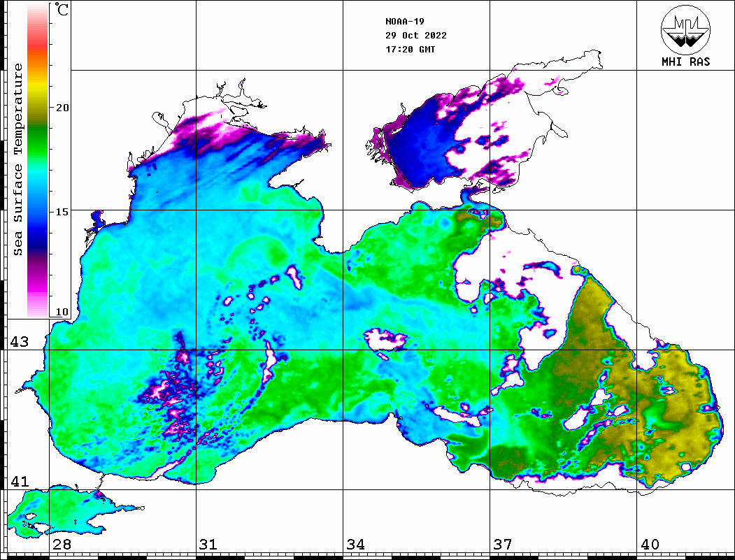The width and height of the screenshot is (735, 560).
Task: Click longitude label '37'
Action: tap(503, 544)
